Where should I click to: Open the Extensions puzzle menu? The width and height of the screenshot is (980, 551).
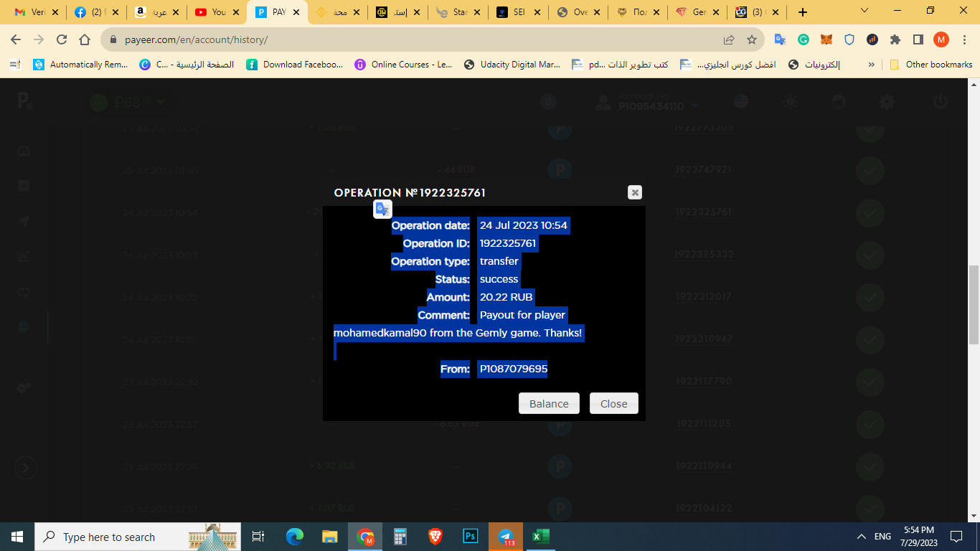click(895, 39)
